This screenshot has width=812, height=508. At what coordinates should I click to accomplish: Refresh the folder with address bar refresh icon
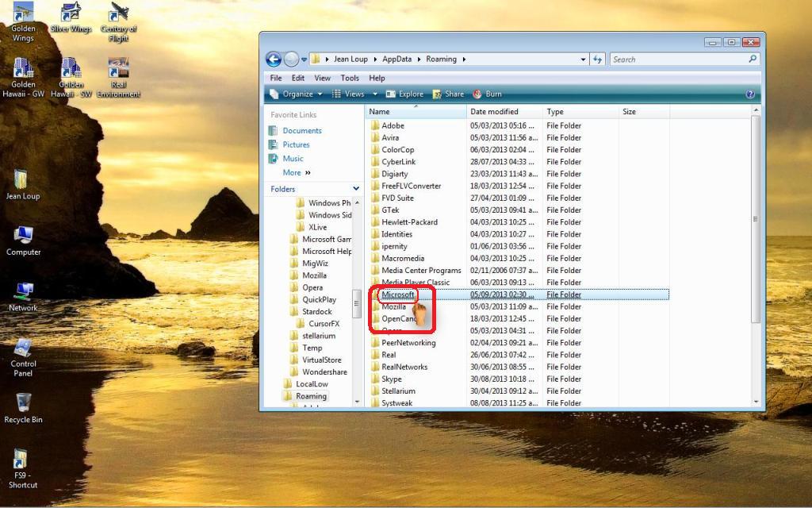(598, 59)
